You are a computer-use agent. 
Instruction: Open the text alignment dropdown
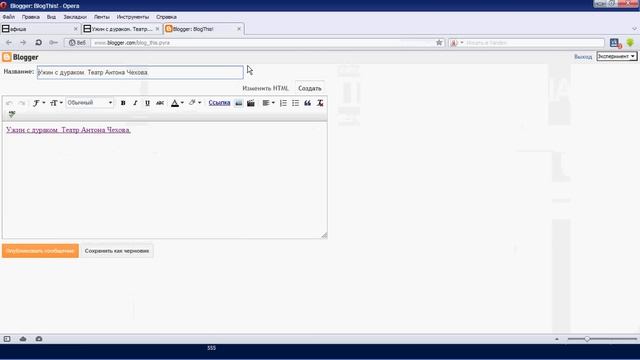coord(268,103)
